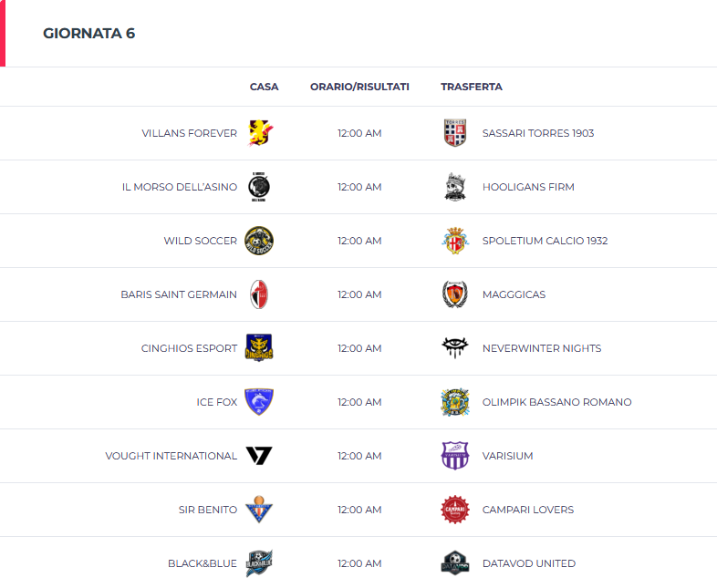The image size is (717, 588).
Task: Click the Varisium purple striped crest
Action: pos(455,456)
